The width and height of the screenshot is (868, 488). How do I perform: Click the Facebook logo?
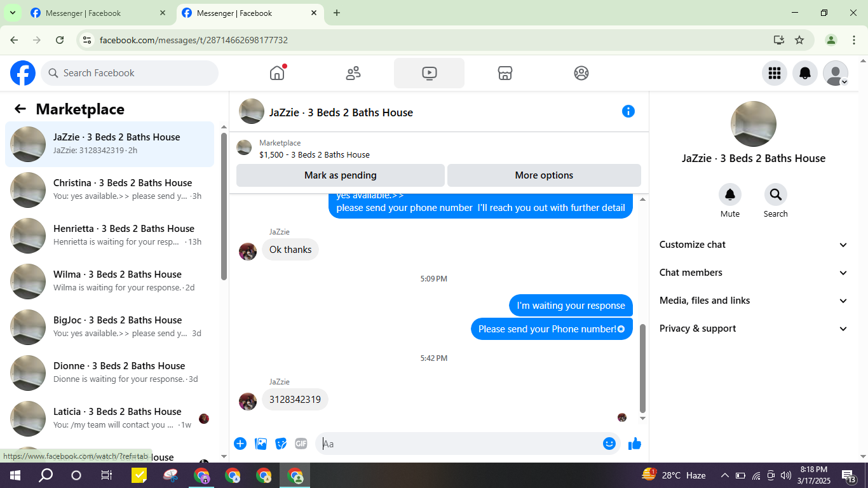tap(23, 73)
